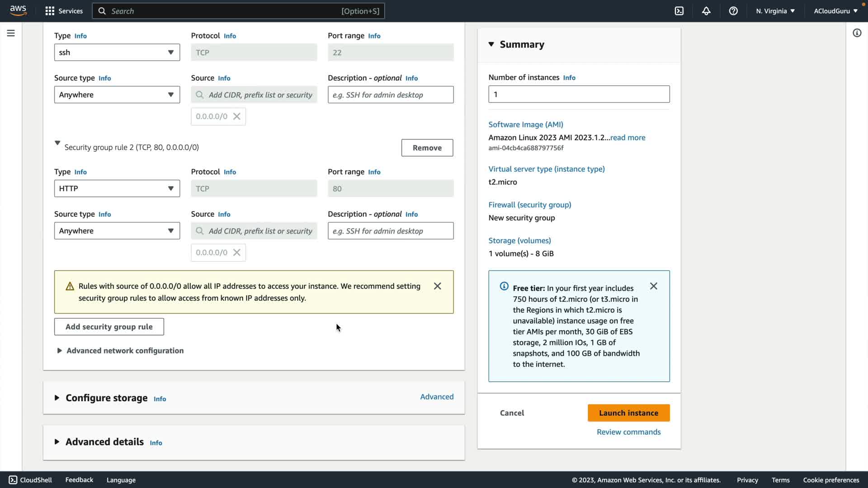Image resolution: width=868 pixels, height=488 pixels.
Task: Click Add security group rule button
Action: click(x=109, y=327)
